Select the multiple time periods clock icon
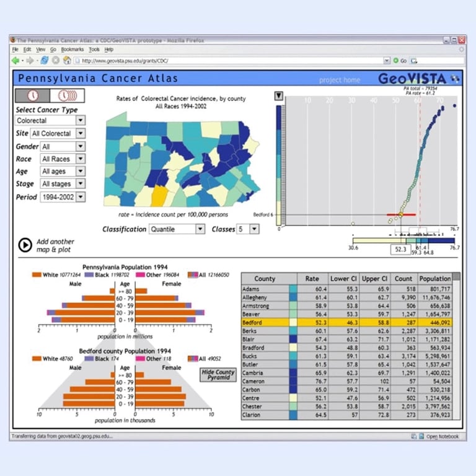This screenshot has width=476, height=476. (67, 95)
